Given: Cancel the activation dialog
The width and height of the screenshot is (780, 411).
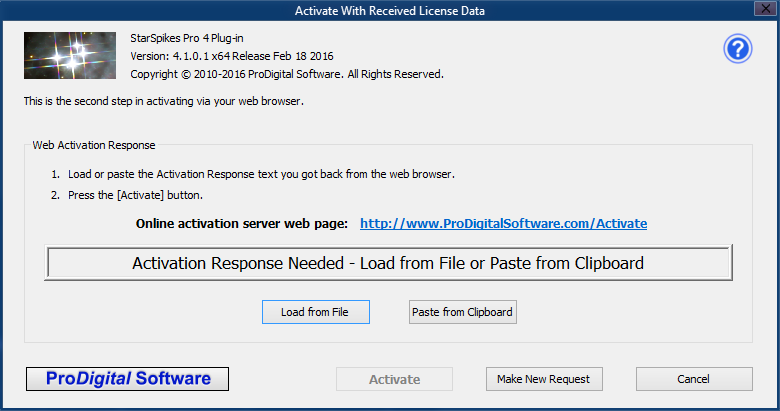Looking at the screenshot, I should pyautogui.click(x=694, y=379).
